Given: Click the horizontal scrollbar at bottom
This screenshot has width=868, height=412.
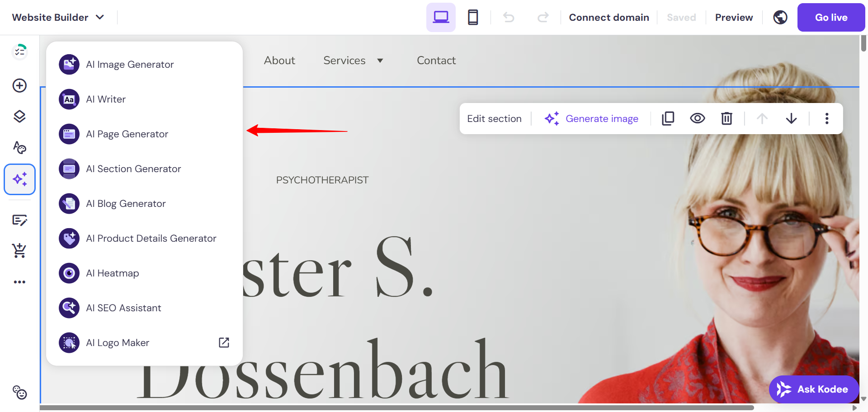Looking at the screenshot, I should pos(397,407).
